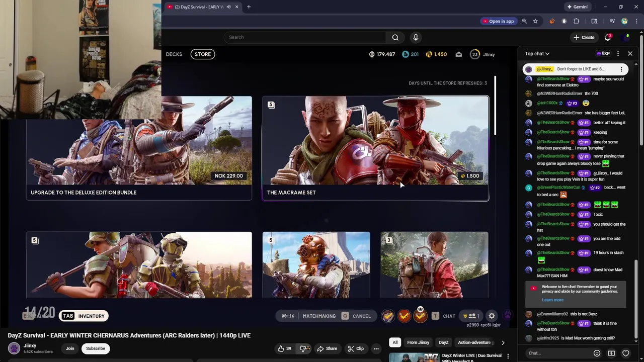This screenshot has width=644, height=362.
Task: Share the video
Action: tap(327, 348)
